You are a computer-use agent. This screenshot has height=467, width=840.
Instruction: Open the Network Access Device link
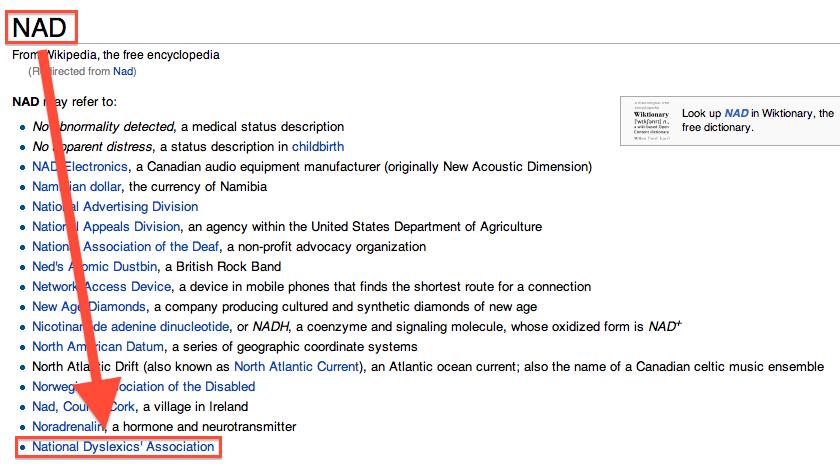coord(102,287)
